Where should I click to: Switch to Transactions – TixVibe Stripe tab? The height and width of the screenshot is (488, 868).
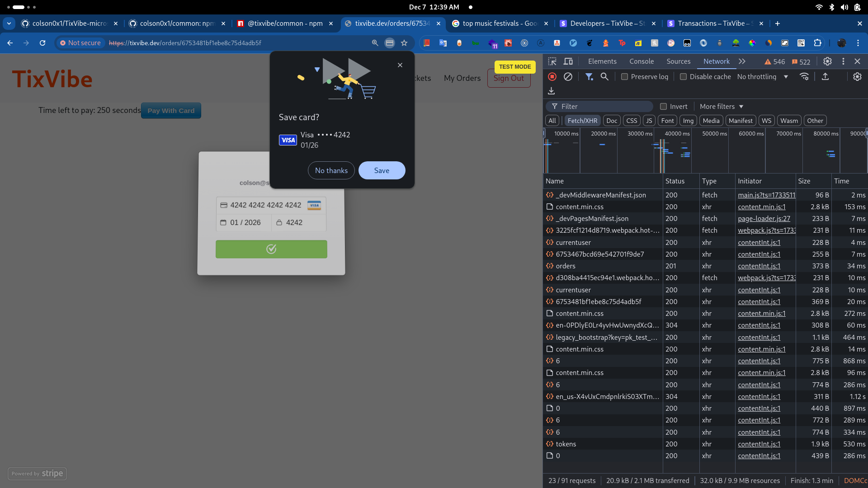point(716,23)
